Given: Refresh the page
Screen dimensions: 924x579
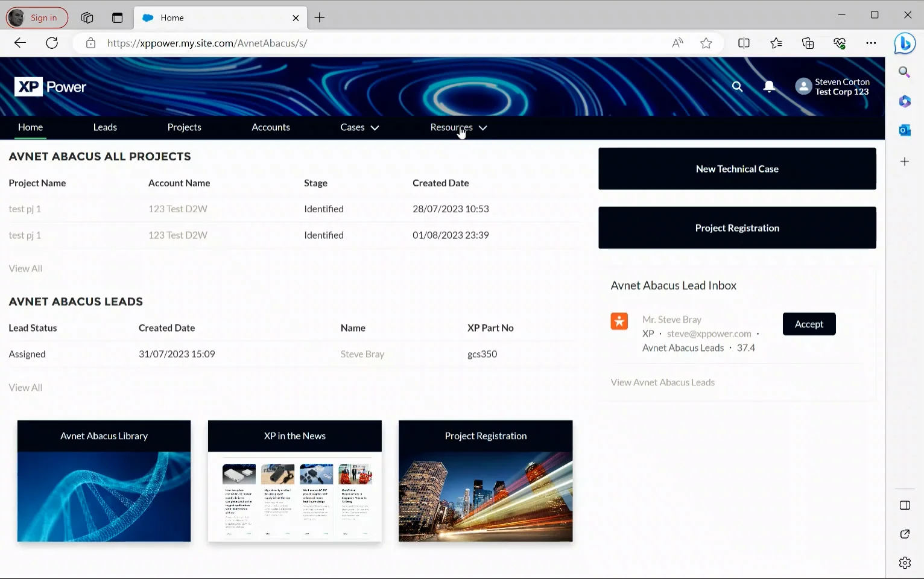Looking at the screenshot, I should (52, 43).
